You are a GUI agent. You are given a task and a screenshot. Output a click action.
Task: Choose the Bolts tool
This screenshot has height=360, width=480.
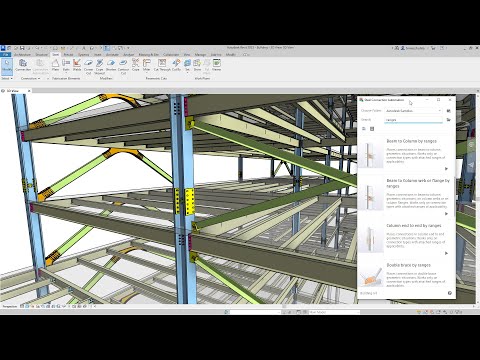coord(66,65)
